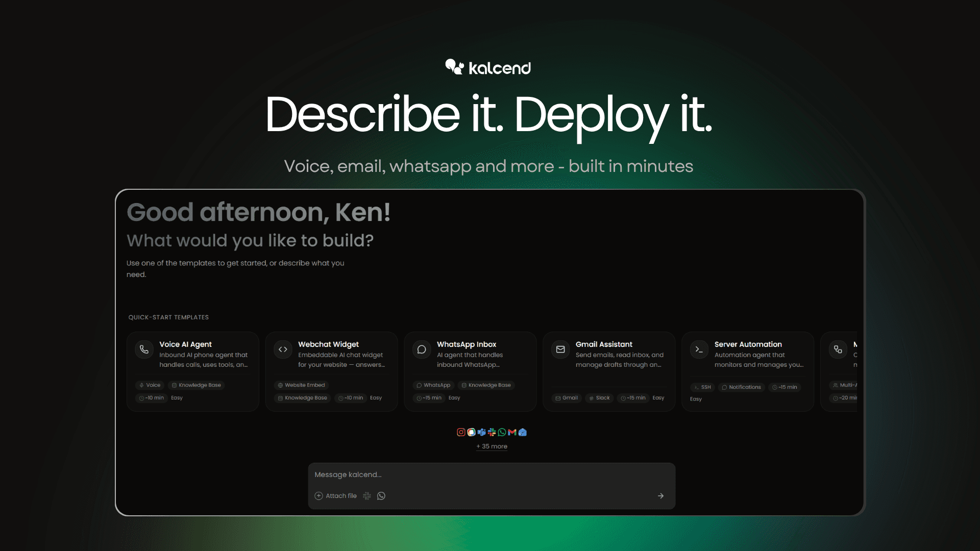Choose the WhatsApp Inbox template title
Screen dimensions: 980x551
point(467,344)
